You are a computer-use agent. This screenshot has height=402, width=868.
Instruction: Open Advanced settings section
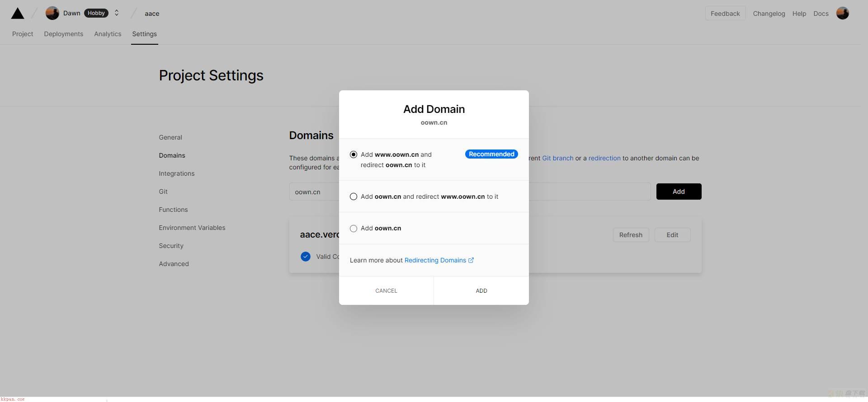point(174,264)
